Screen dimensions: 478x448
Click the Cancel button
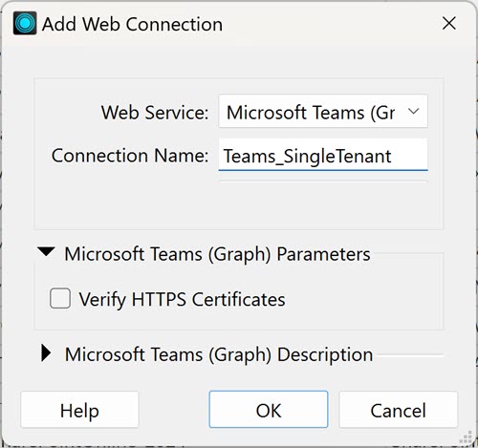(398, 410)
